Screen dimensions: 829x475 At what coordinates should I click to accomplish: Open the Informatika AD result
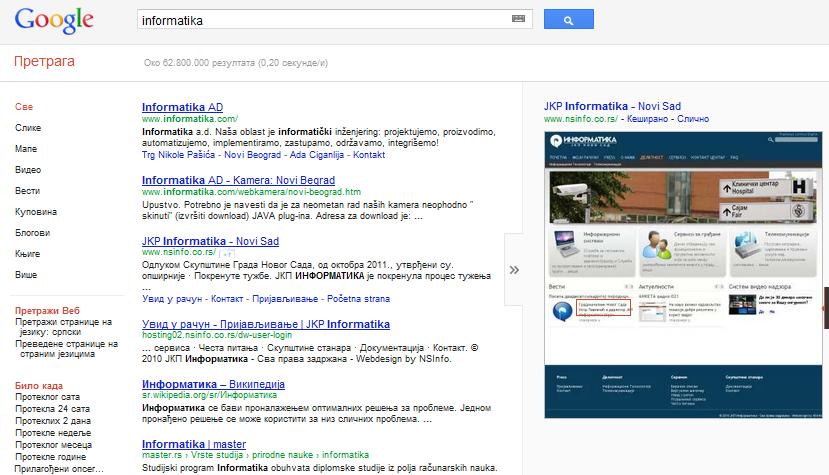tap(182, 107)
